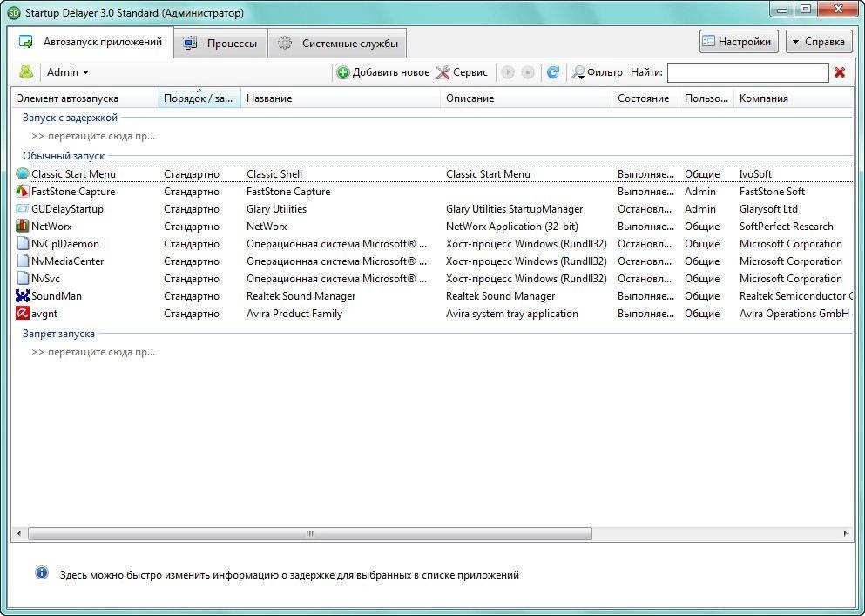865x616 pixels.
Task: Select the FastStone Capture startup entry
Action: click(432, 192)
